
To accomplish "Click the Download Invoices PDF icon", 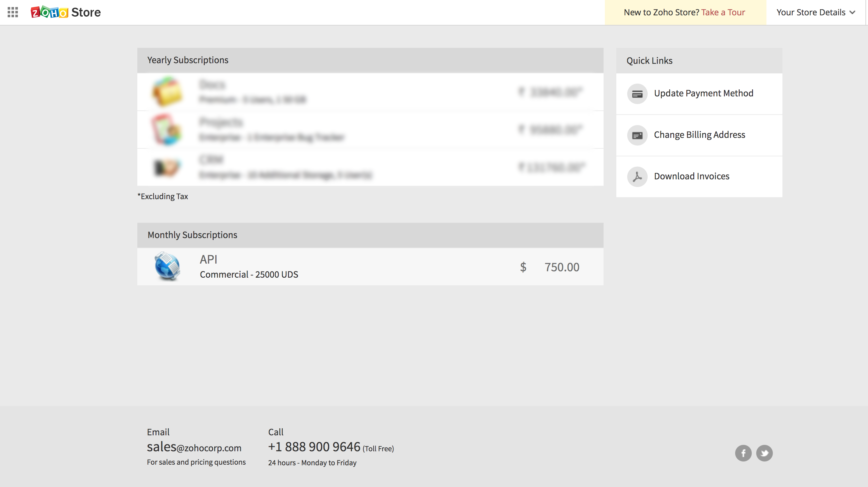I will [637, 176].
